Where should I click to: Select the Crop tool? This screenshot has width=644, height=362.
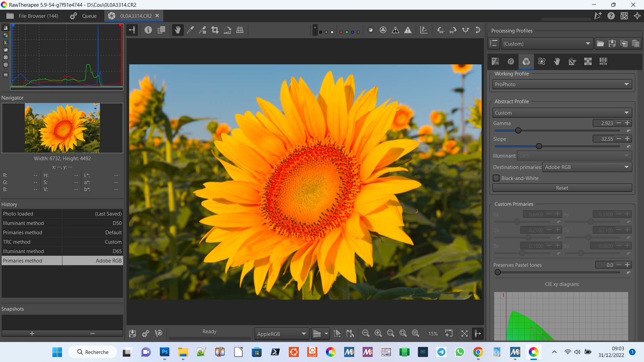click(x=215, y=30)
